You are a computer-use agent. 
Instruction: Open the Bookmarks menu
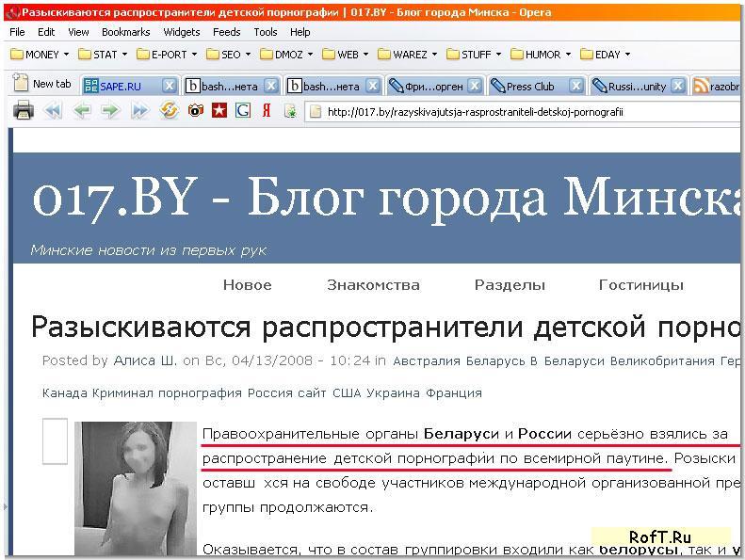pyautogui.click(x=125, y=32)
